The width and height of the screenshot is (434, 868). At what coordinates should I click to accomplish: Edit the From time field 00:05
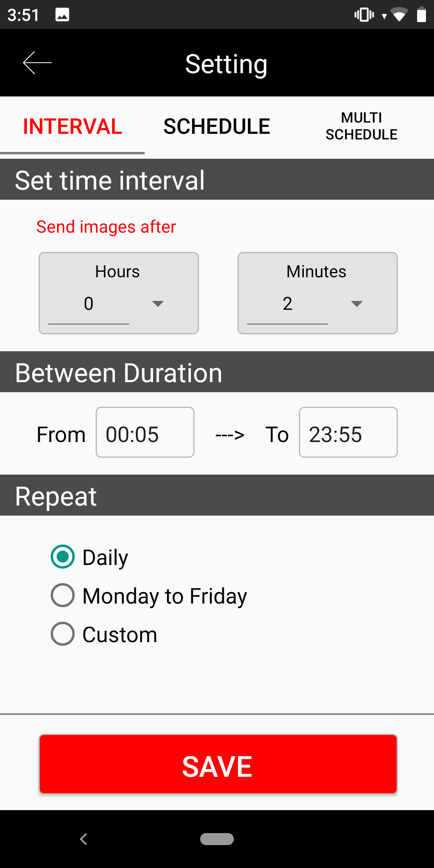[x=145, y=432]
